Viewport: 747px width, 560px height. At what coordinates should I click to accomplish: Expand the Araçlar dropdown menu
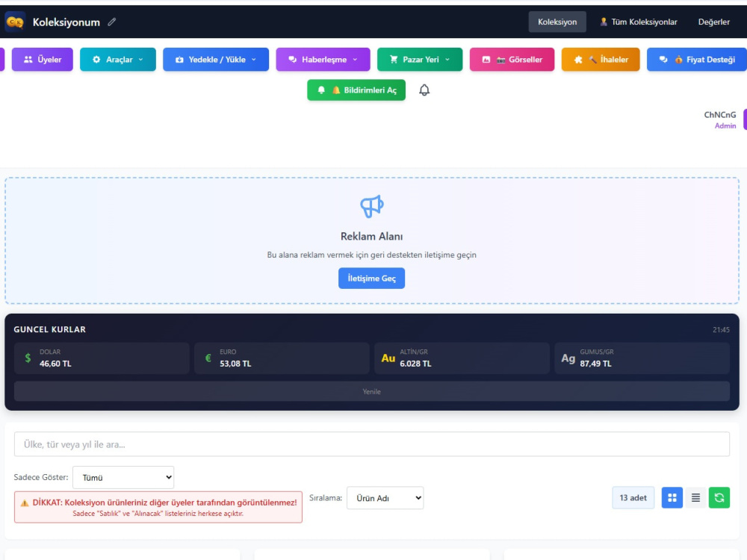click(118, 60)
